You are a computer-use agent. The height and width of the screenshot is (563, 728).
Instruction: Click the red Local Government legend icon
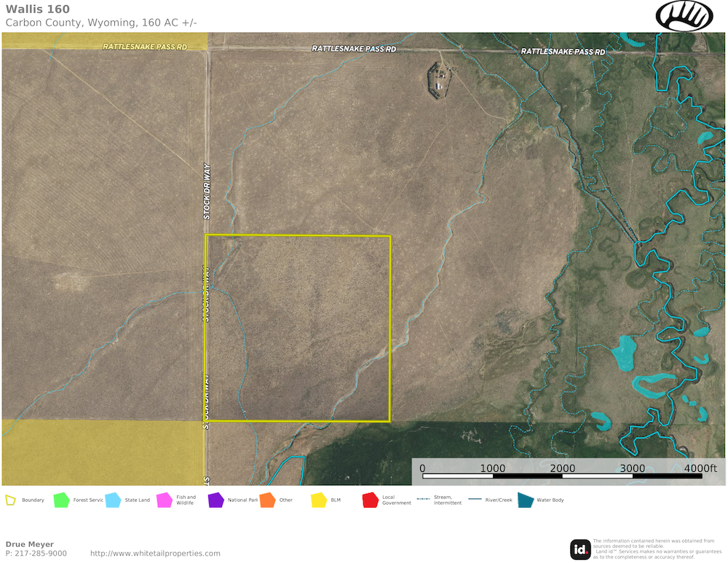click(x=370, y=500)
